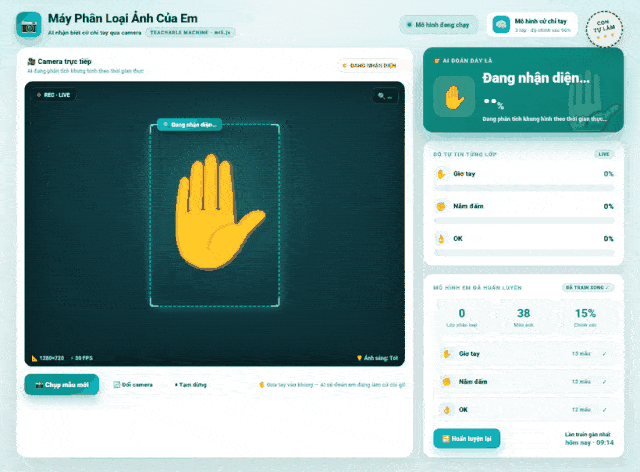Click the 'ĐÃ TRAIN XONG' badge
This screenshot has width=640, height=472.
588,288
